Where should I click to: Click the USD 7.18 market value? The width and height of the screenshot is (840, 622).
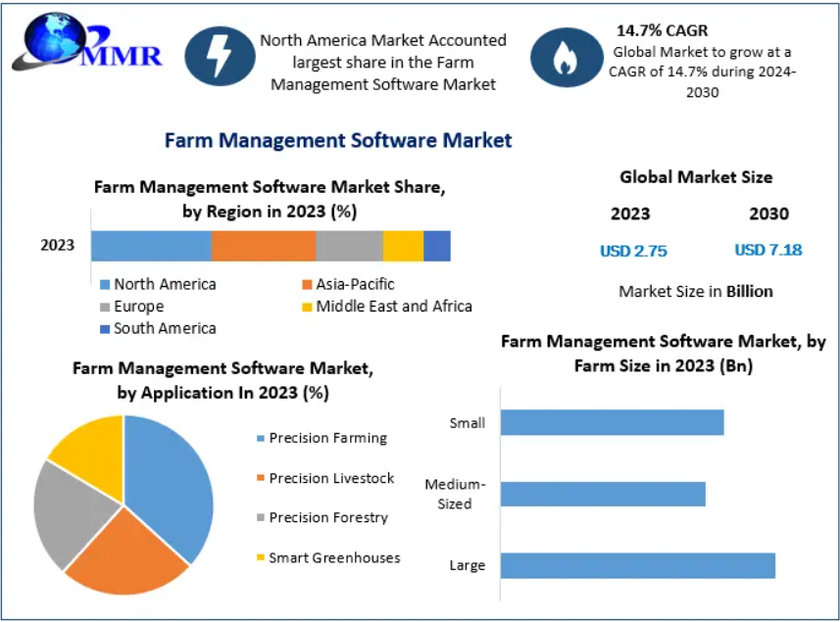tap(768, 250)
